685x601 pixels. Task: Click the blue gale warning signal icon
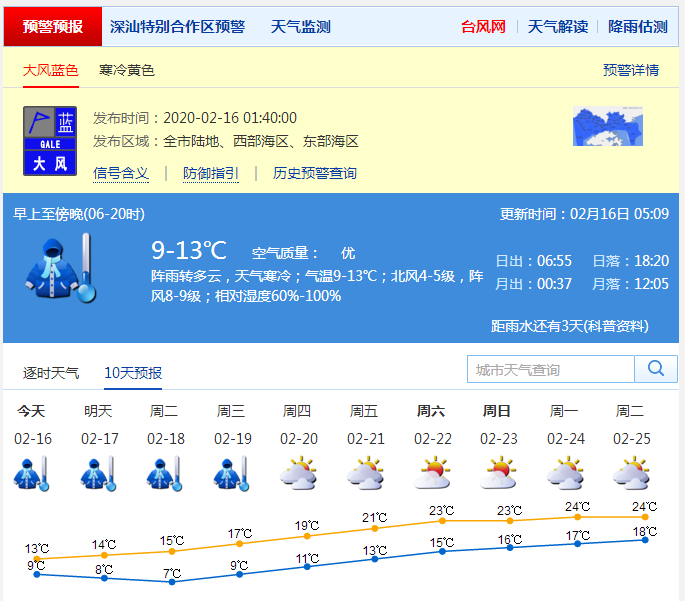click(50, 142)
